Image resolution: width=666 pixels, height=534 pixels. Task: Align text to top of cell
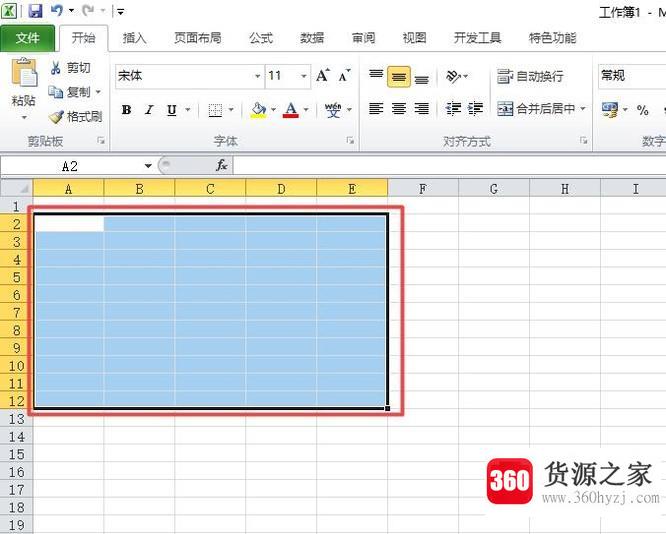click(x=376, y=76)
